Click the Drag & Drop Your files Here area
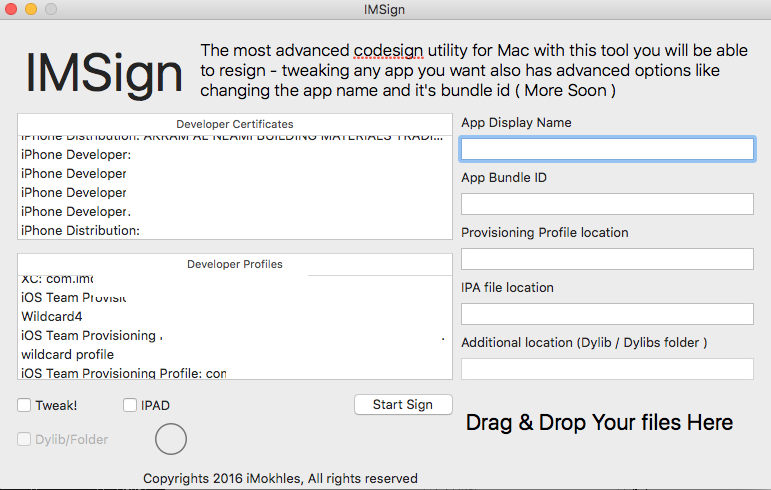The width and height of the screenshot is (771, 490). 599,422
